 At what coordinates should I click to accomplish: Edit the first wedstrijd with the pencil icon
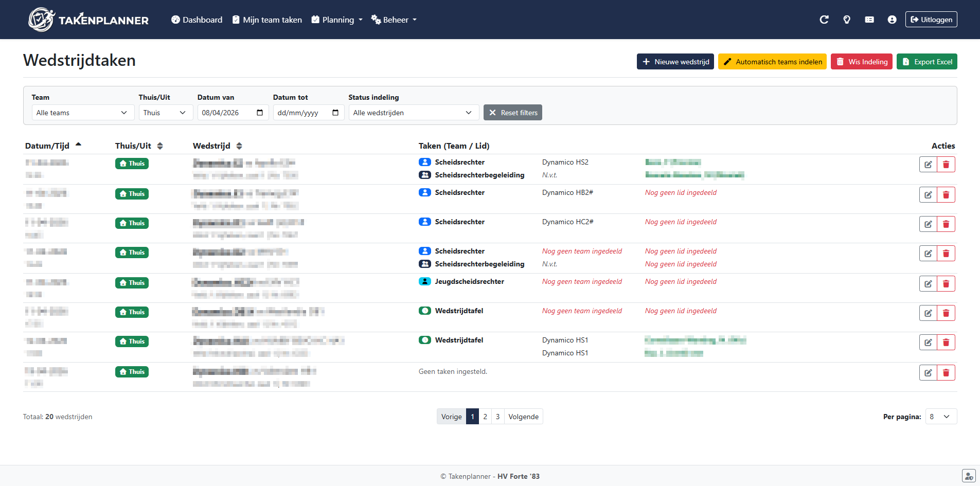928,164
